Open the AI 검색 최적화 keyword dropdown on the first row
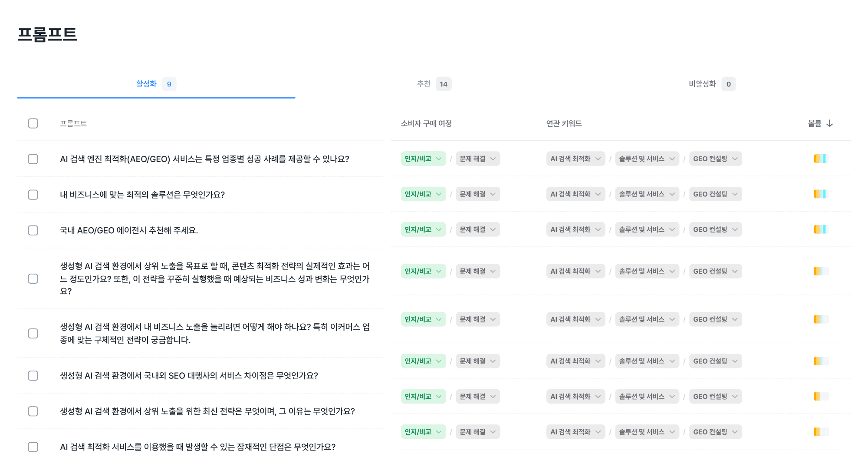The image size is (868, 464). tap(575, 159)
